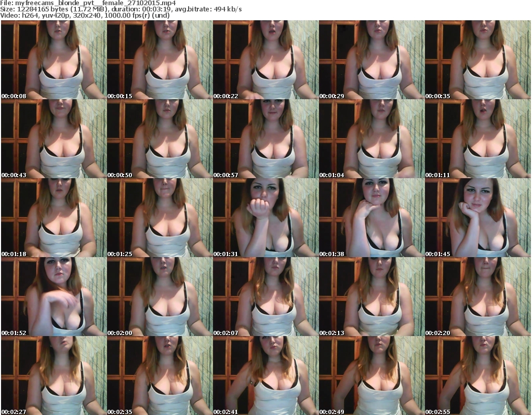
Task: Click the 'Size: 12284165 bytes' info line
Action: (121, 9)
